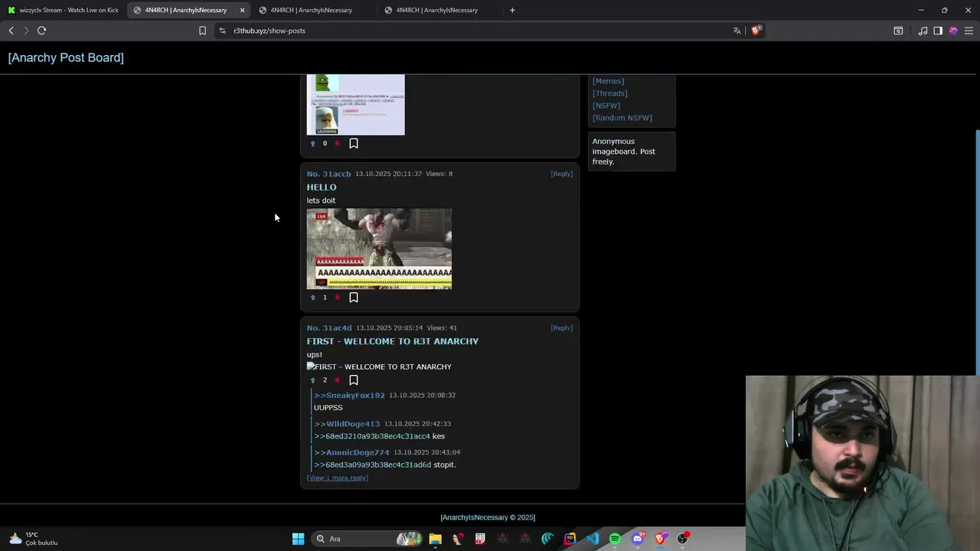
Task: Switch to the second 4N4RCH | AnarchyIsNecessary tab
Action: (x=312, y=10)
